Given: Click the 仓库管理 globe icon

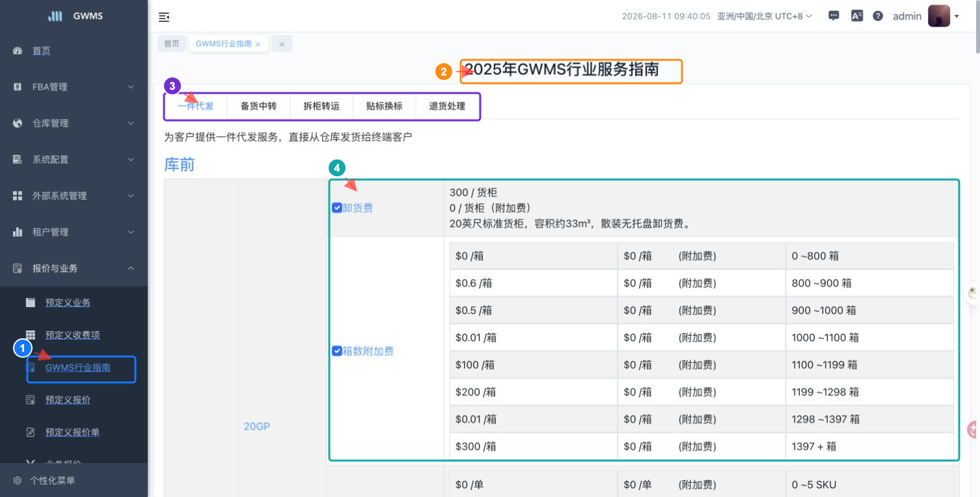Looking at the screenshot, I should 18,123.
